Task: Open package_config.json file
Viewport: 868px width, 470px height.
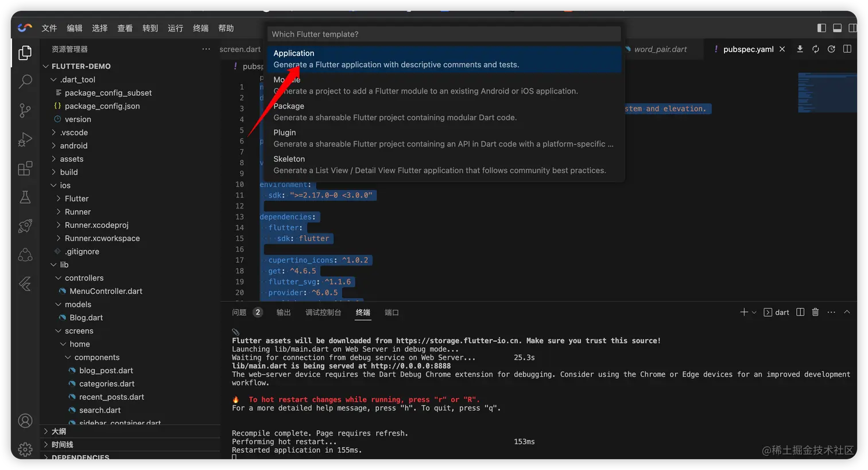Action: coord(130,106)
